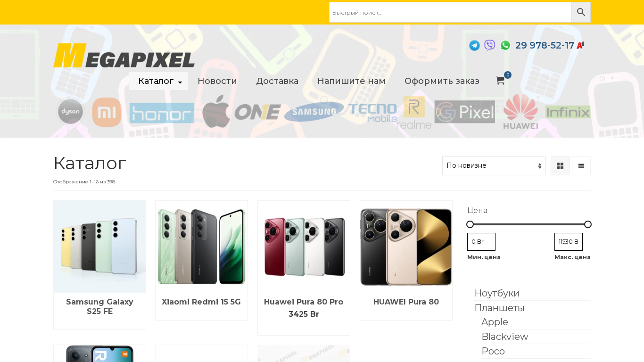Viewport: 644px width, 362px height.
Task: Select the Xiaomi Mi brand logo
Action: [107, 112]
